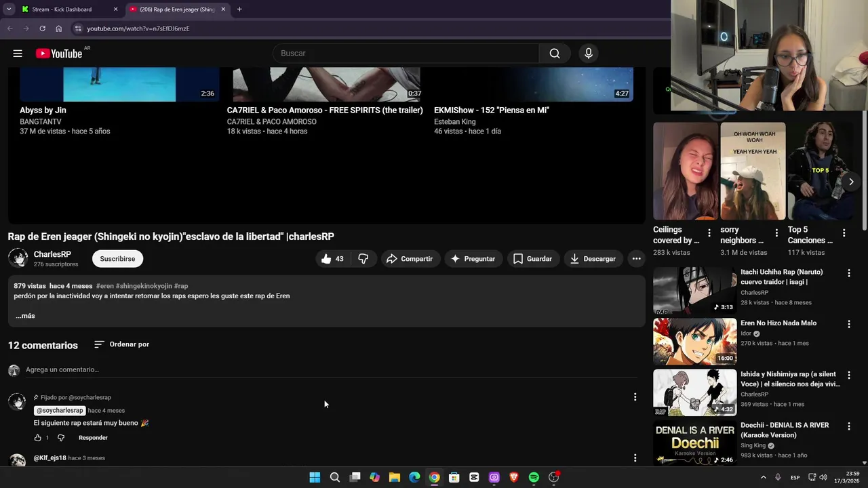
Task: Open the Ceilings covered by short
Action: (x=685, y=171)
